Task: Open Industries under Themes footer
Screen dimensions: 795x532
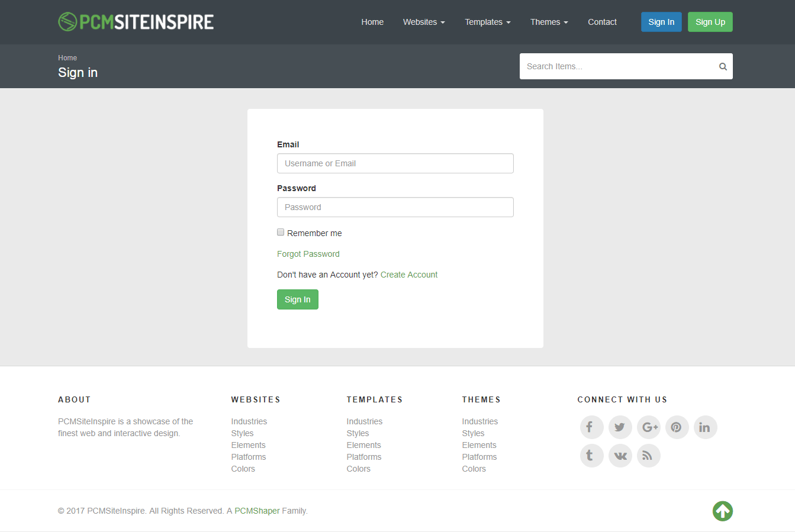Action: point(480,421)
